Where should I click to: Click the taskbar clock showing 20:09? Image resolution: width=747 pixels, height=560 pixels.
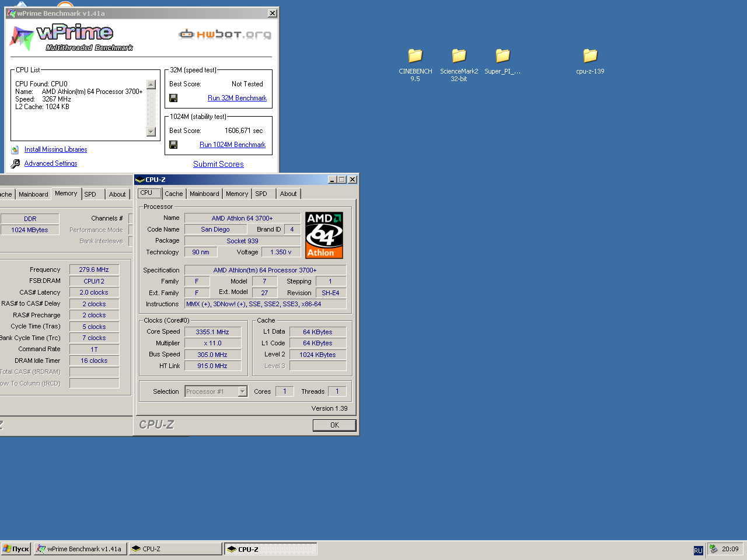point(730,549)
